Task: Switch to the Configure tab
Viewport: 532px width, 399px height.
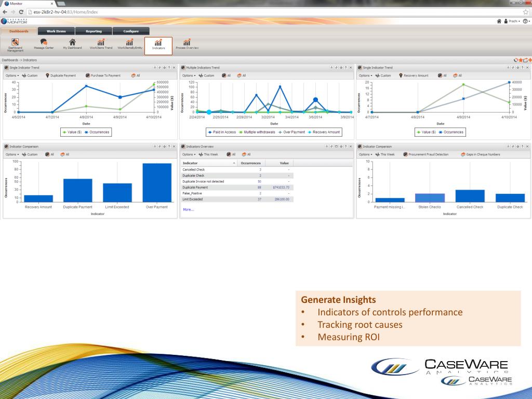Action: (131, 31)
